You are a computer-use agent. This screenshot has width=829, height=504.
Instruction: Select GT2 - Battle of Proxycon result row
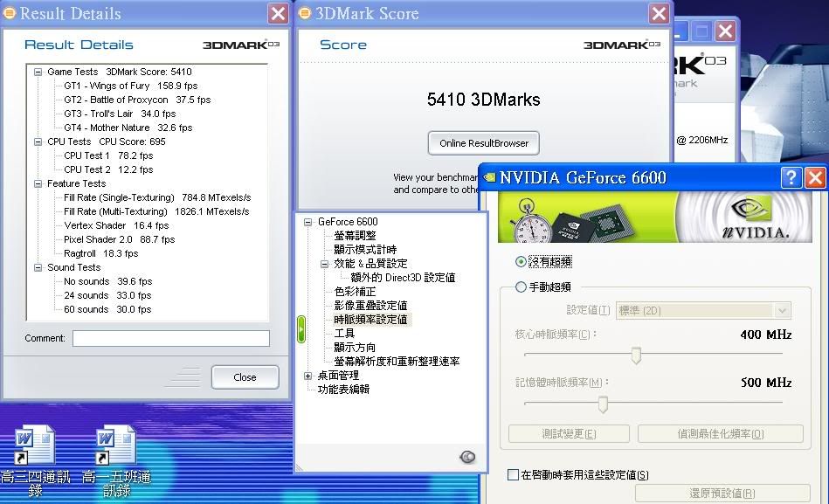[x=137, y=100]
